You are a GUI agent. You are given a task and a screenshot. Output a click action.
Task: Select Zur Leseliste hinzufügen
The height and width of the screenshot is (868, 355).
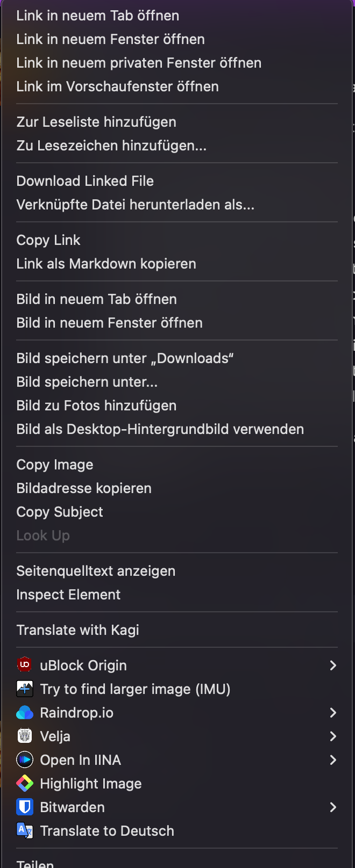point(96,122)
